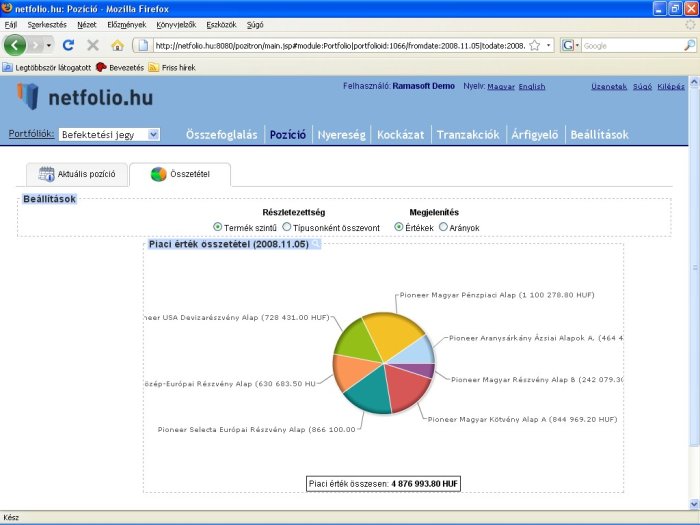The image size is (700, 525).
Task: Go to the Tranzakciók section
Action: click(468, 134)
